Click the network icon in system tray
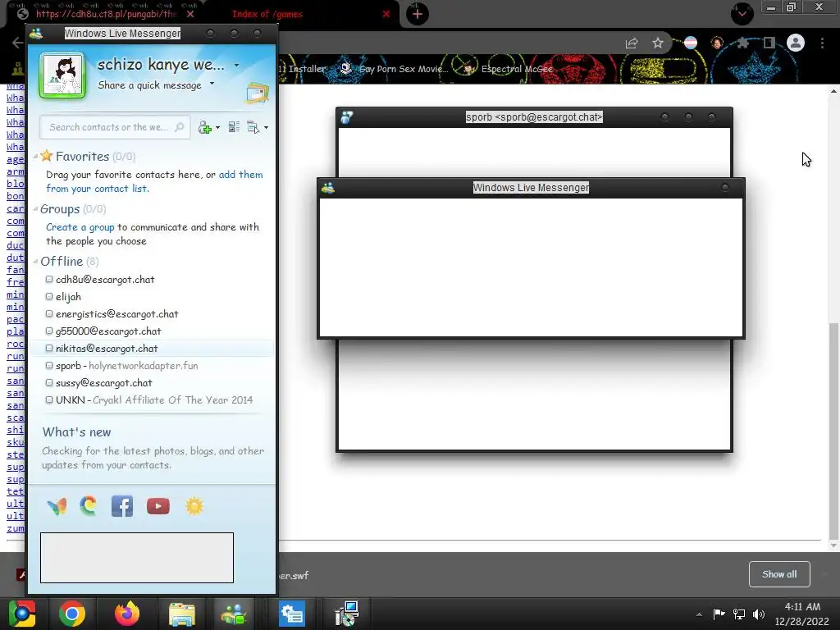840x630 pixels. [x=739, y=614]
